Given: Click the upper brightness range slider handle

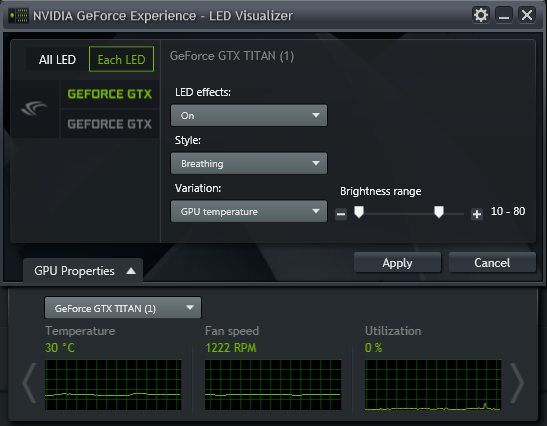Looking at the screenshot, I should [x=439, y=212].
